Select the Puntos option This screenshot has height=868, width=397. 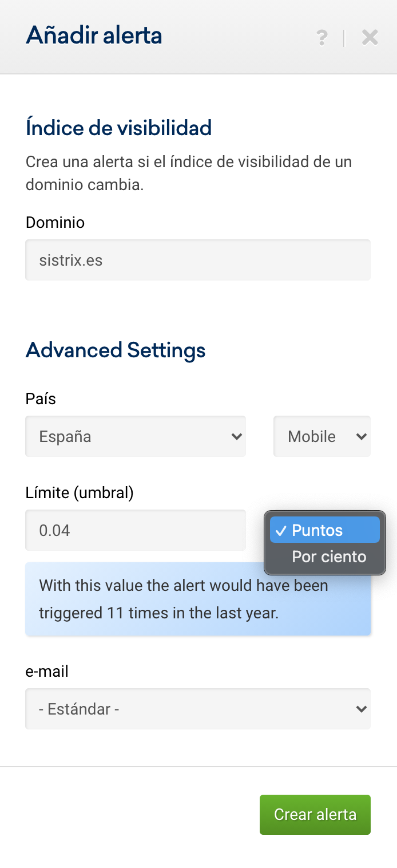pyautogui.click(x=324, y=530)
